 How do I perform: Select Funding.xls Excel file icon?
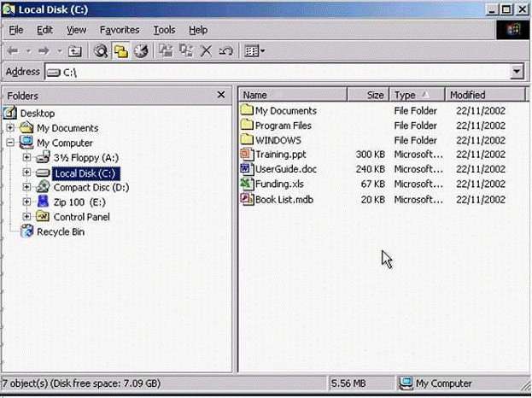pyautogui.click(x=247, y=184)
